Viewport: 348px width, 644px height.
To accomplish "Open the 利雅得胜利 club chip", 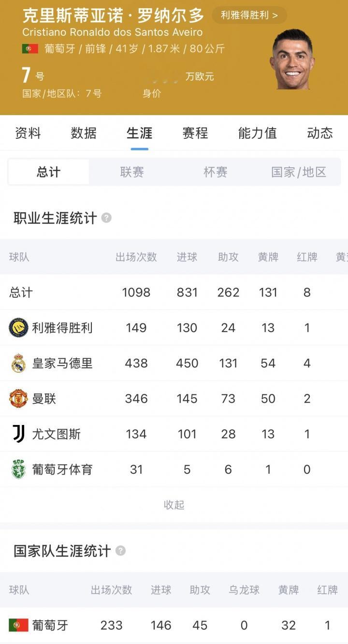I will [249, 15].
